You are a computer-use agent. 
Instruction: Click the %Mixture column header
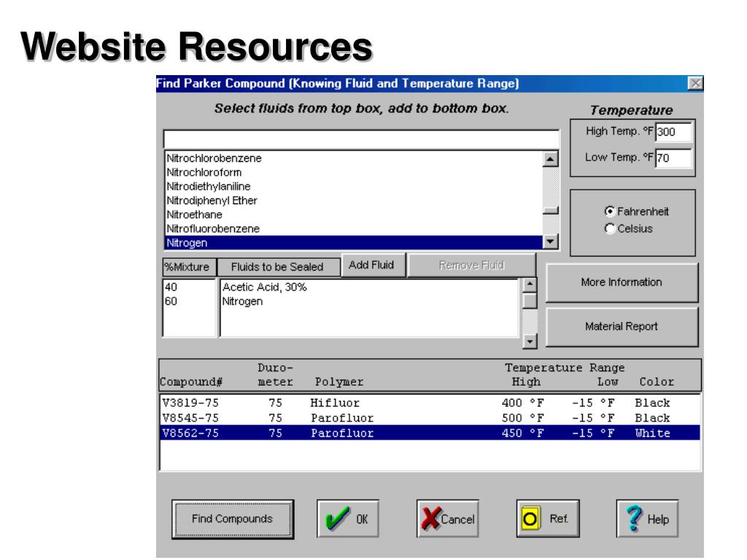(189, 267)
